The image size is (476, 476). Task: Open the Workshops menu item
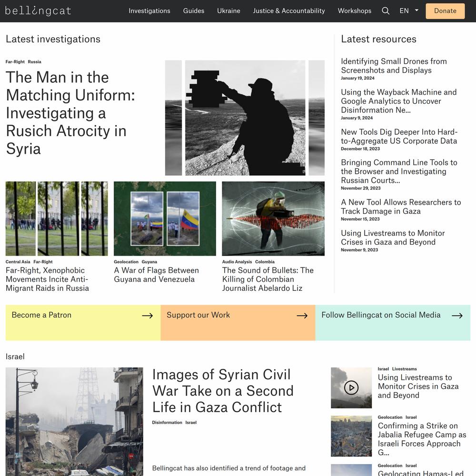tap(355, 11)
